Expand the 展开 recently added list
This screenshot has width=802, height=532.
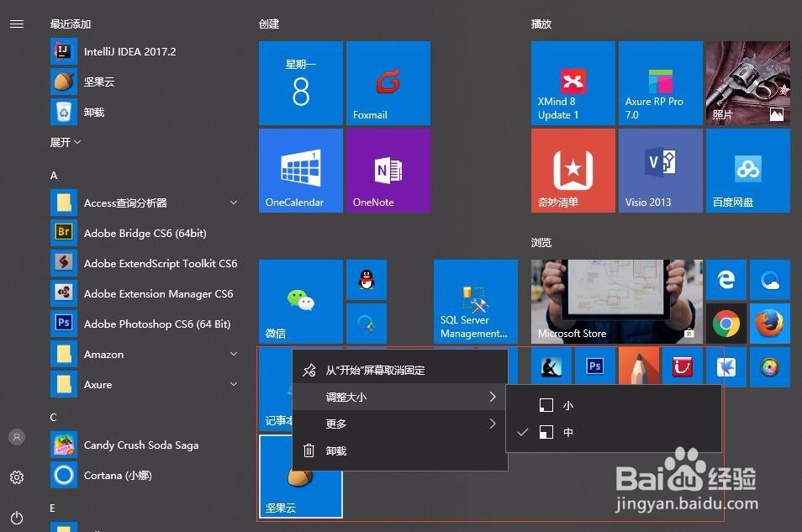point(65,142)
